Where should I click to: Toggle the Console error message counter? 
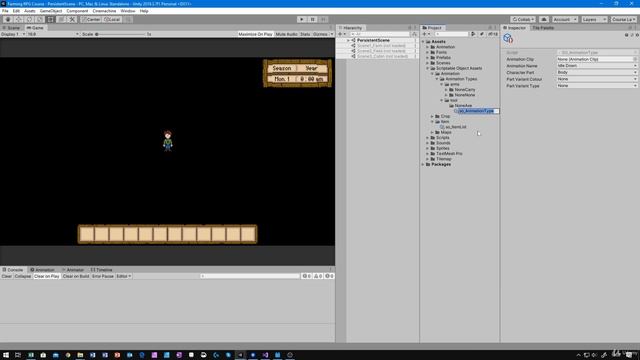click(329, 276)
